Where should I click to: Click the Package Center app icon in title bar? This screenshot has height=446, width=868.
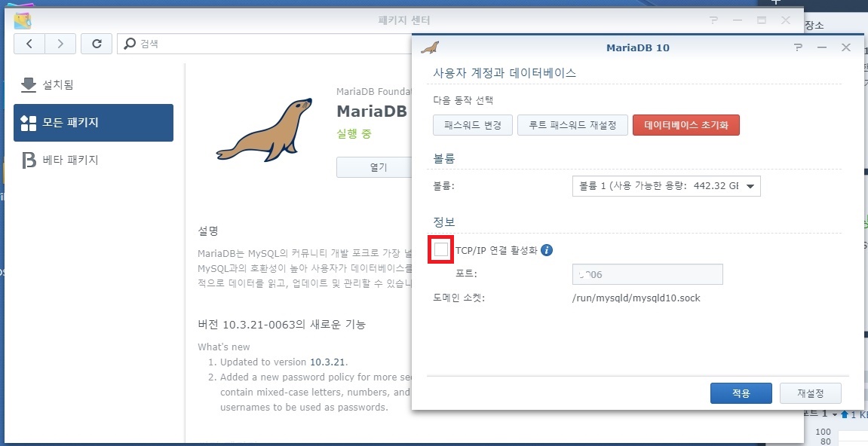pyautogui.click(x=23, y=20)
